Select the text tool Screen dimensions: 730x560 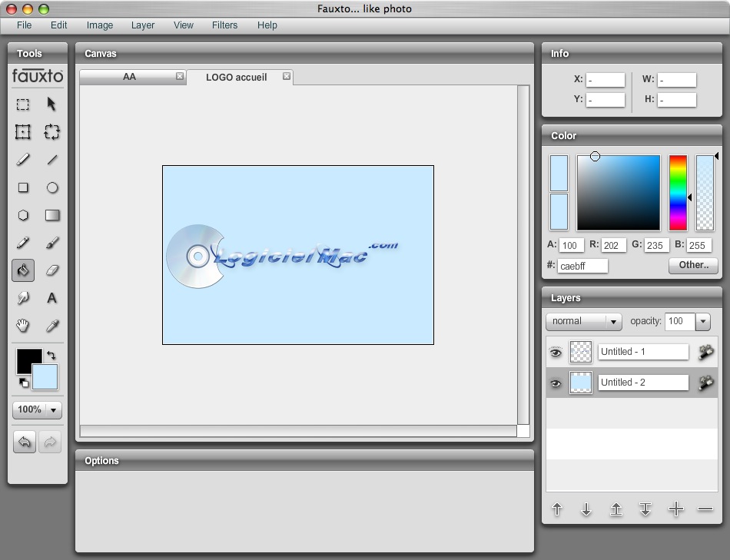(52, 298)
